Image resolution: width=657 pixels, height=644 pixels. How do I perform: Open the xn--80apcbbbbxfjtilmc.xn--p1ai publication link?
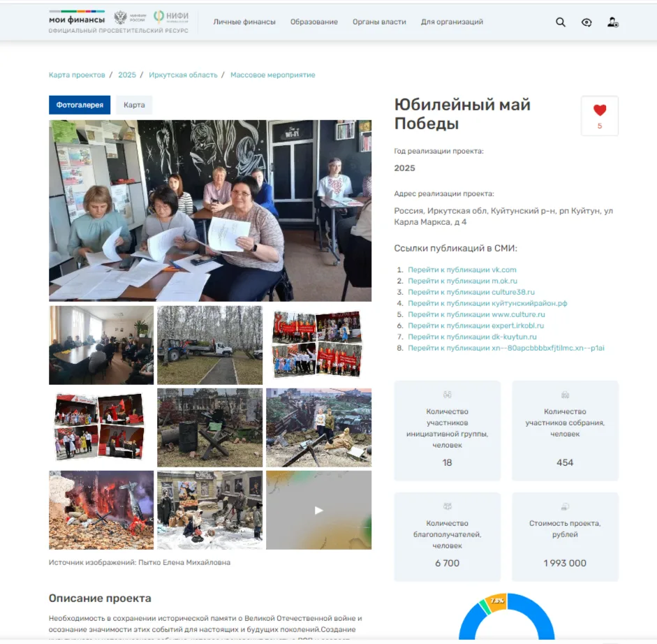coord(506,348)
